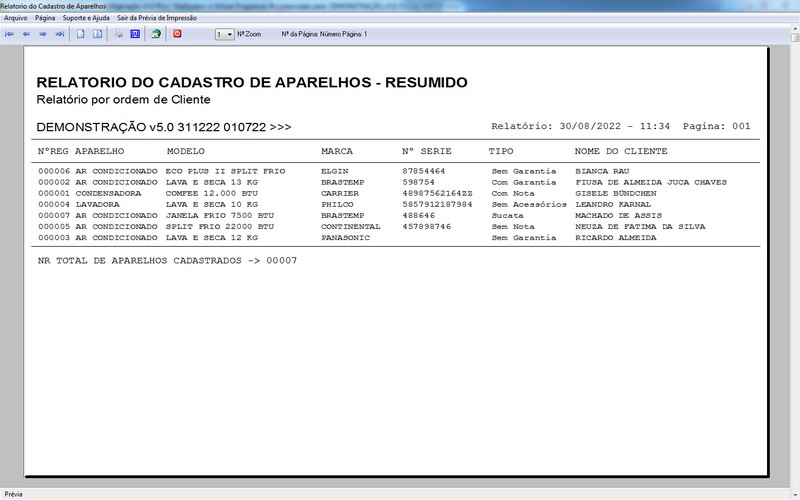Click serial number 457898746
Screen dimensions: 800x500
tap(427, 227)
